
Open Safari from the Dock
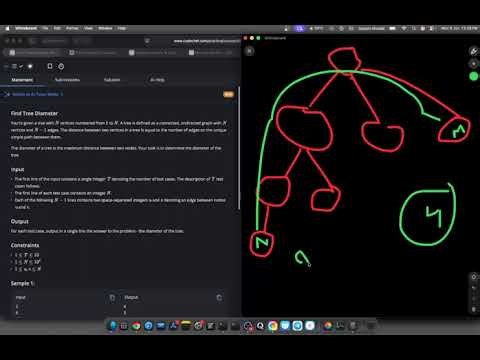(x=148, y=326)
